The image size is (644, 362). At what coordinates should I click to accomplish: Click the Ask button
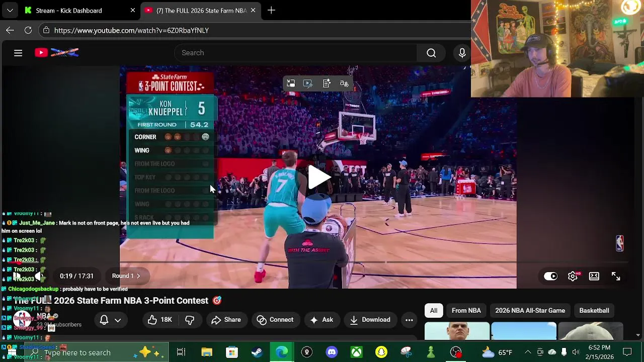(321, 320)
